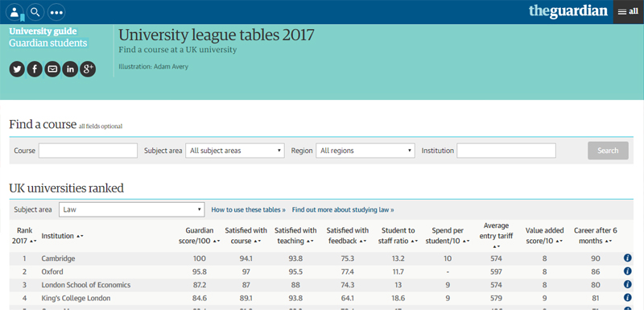Focus the Course input field

coord(88,151)
